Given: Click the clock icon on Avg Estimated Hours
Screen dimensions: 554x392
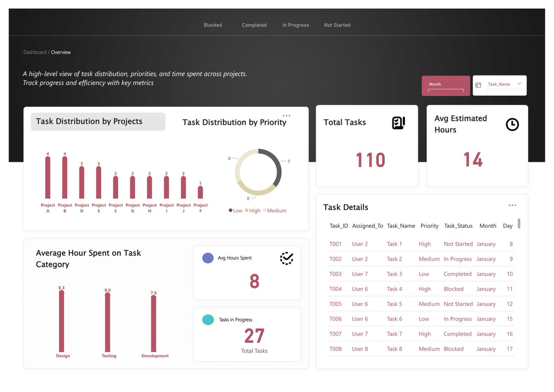Looking at the screenshot, I should coord(512,124).
